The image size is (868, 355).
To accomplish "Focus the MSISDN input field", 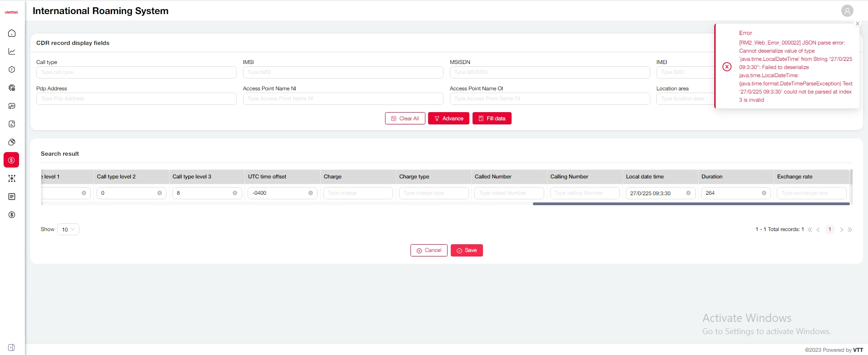I will click(550, 72).
